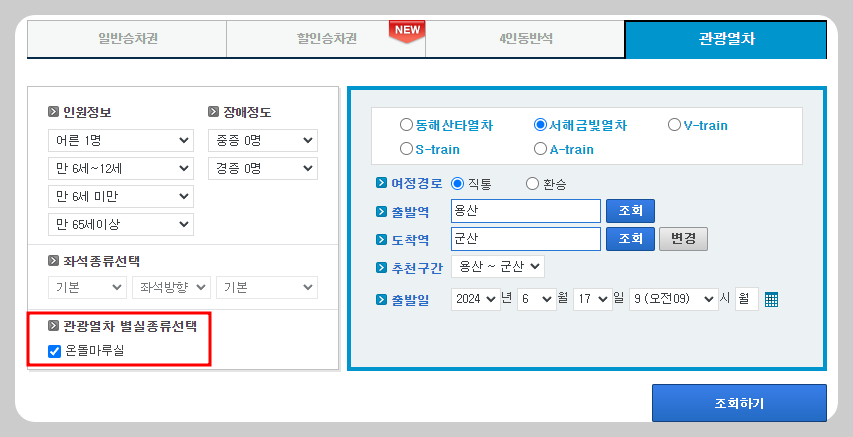Click arrow icon beside 장애정도 heading
853x437 pixels.
[x=213, y=112]
